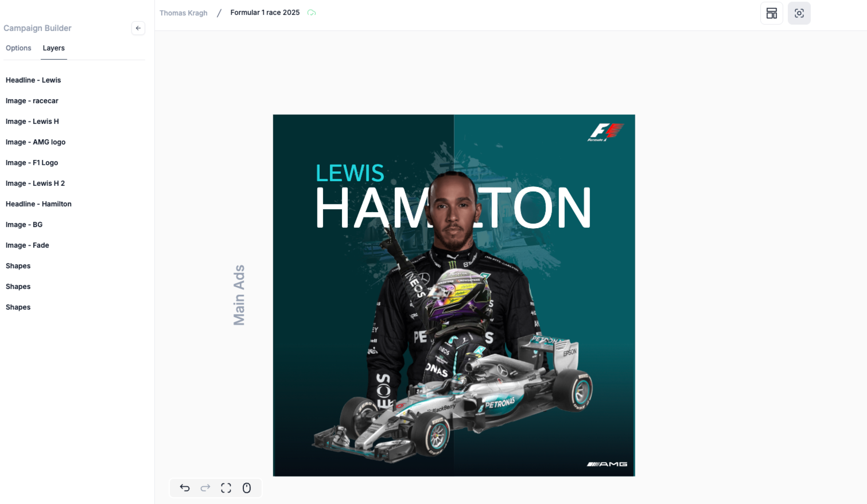The image size is (867, 504).
Task: Click the undo arrow icon
Action: [x=185, y=488]
